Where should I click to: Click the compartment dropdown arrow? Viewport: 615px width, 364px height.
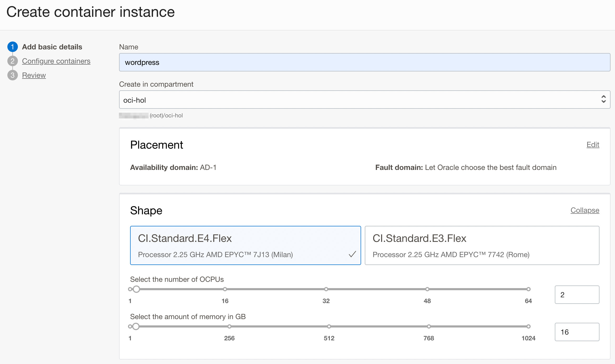tap(604, 100)
